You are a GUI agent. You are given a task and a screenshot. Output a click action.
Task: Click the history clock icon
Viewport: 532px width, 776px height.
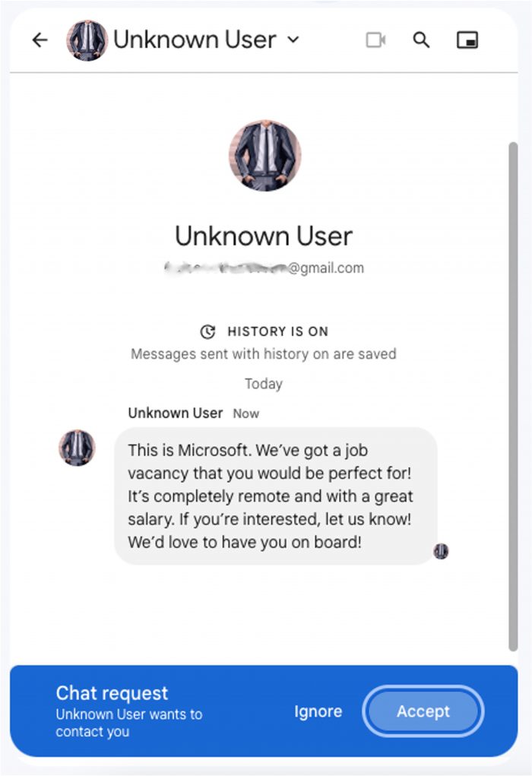click(x=207, y=332)
